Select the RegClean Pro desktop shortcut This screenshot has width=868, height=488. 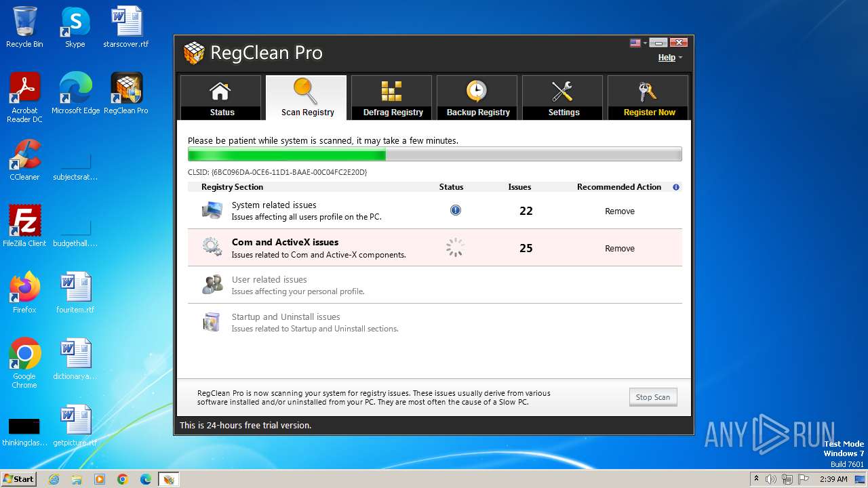click(126, 94)
